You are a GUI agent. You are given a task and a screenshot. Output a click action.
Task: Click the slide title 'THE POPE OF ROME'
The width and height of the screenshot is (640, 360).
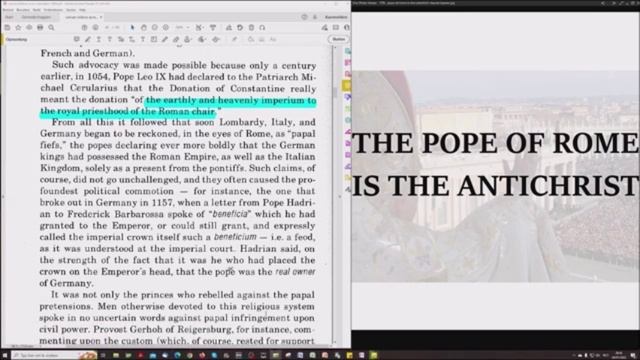pyautogui.click(x=495, y=142)
